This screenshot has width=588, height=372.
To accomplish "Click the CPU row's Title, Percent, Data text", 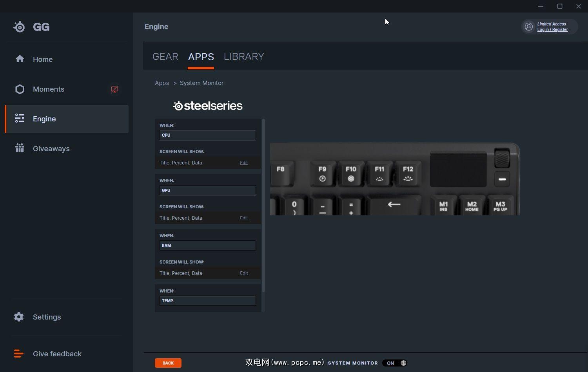I will (181, 163).
